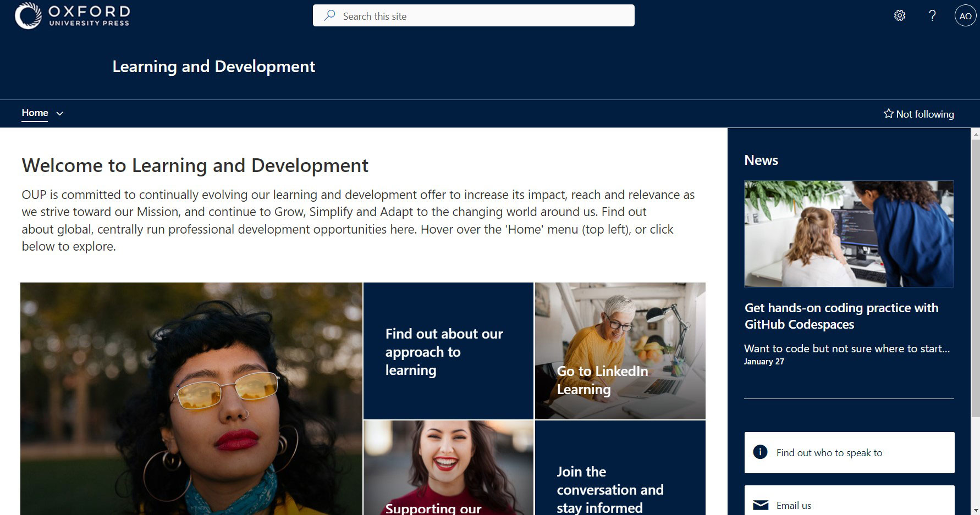Expand the Home navigation dropdown
The height and width of the screenshot is (515, 980).
(x=60, y=114)
